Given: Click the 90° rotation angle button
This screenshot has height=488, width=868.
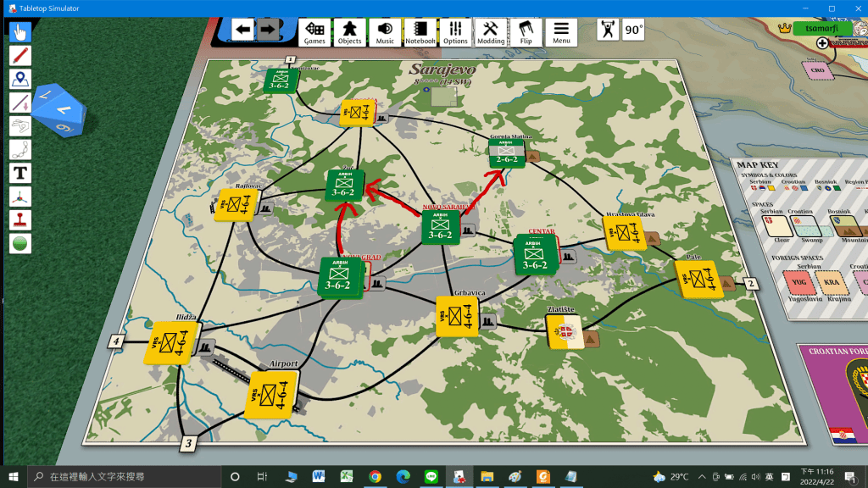Looking at the screenshot, I should pyautogui.click(x=633, y=30).
